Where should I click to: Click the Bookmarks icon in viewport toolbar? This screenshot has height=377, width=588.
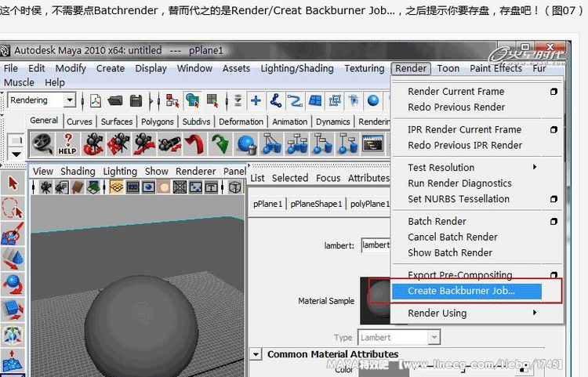point(78,187)
